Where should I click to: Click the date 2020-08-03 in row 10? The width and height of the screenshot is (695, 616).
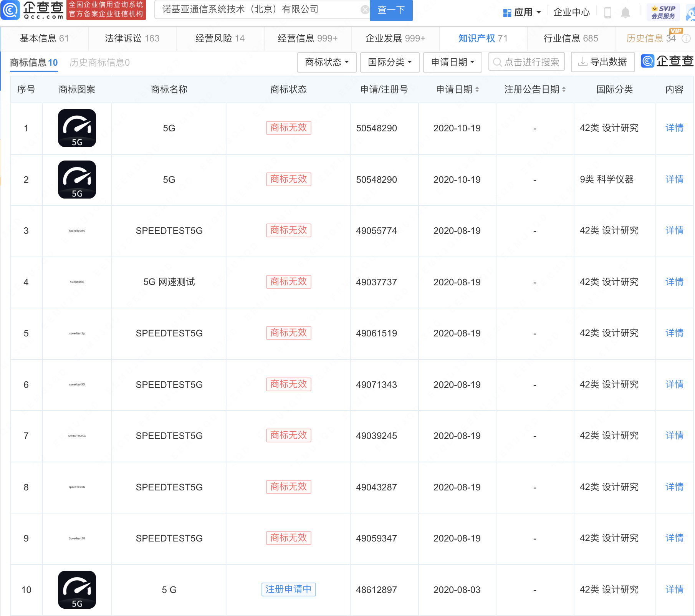pos(457,590)
